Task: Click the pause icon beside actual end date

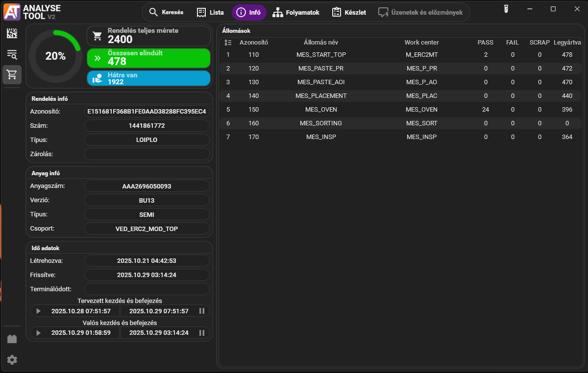Action: point(201,333)
